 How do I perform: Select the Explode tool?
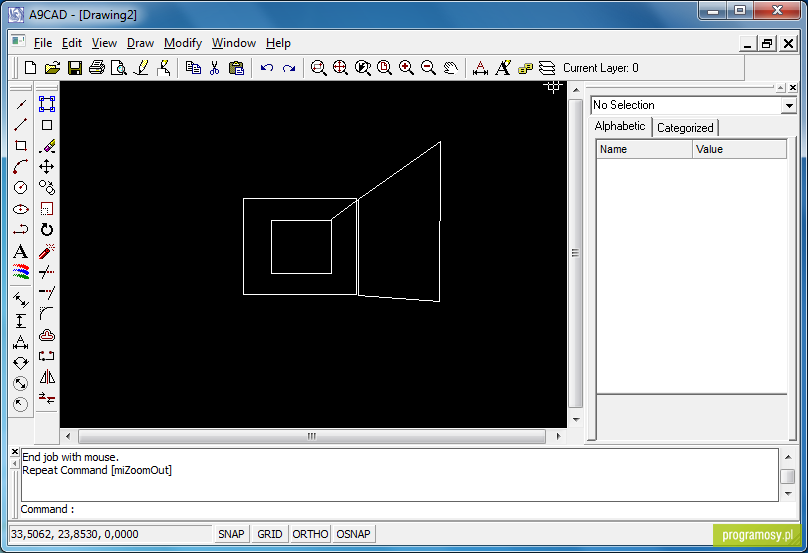[46, 252]
